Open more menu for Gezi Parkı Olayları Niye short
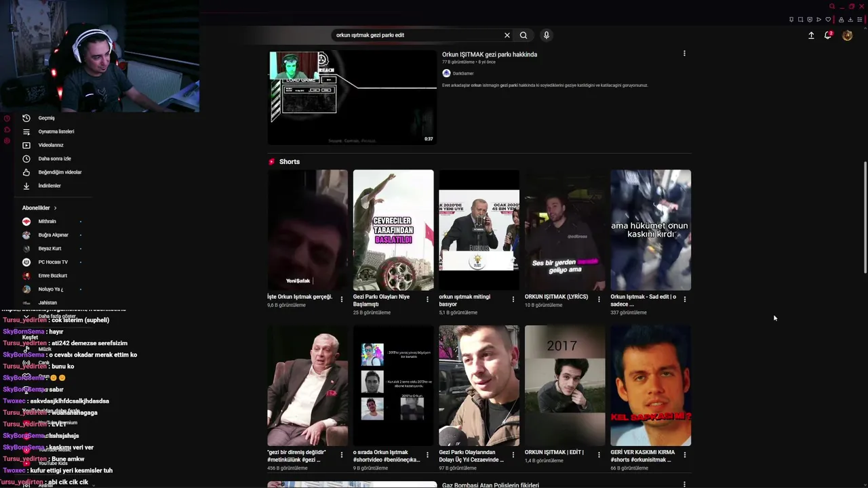The height and width of the screenshot is (488, 868). coord(427,299)
